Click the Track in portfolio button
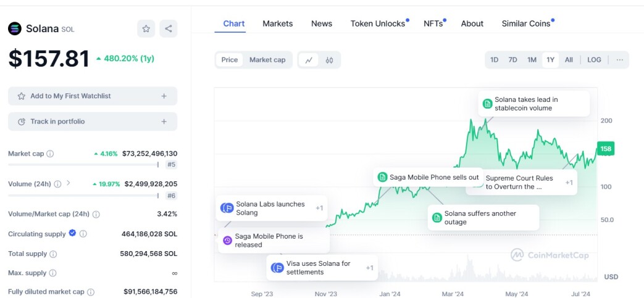The height and width of the screenshot is (298, 644). 93,122
